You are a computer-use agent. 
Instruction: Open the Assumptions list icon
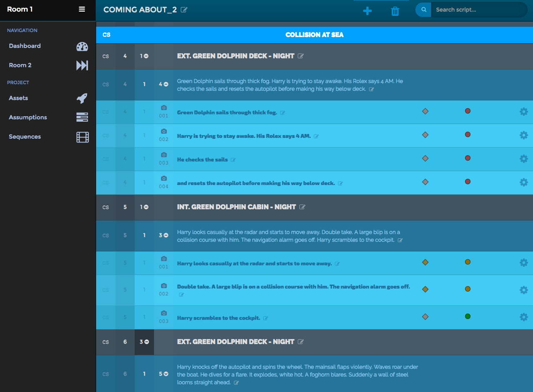[x=82, y=117]
